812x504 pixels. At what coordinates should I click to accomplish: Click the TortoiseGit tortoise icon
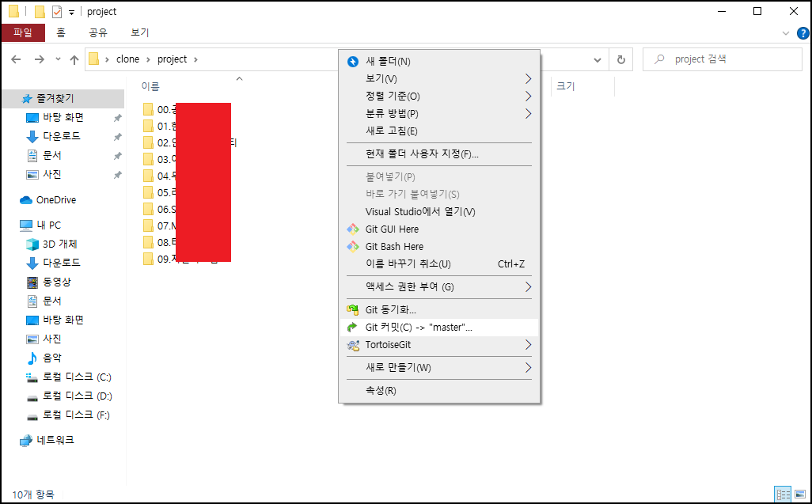[353, 345]
